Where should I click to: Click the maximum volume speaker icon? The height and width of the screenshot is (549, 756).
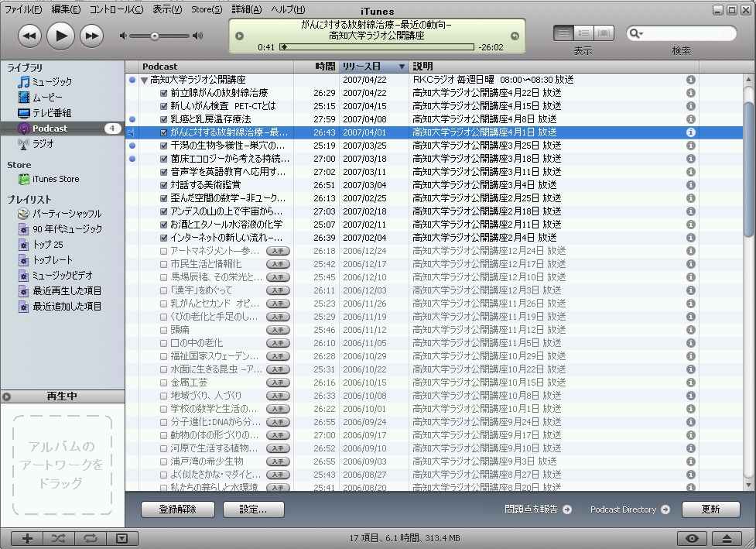197,36
